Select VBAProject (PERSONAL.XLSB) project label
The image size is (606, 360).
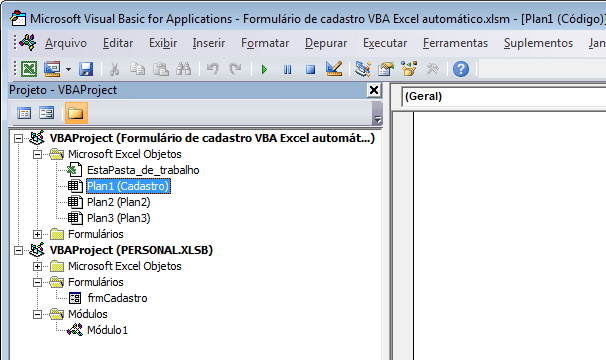(x=131, y=250)
